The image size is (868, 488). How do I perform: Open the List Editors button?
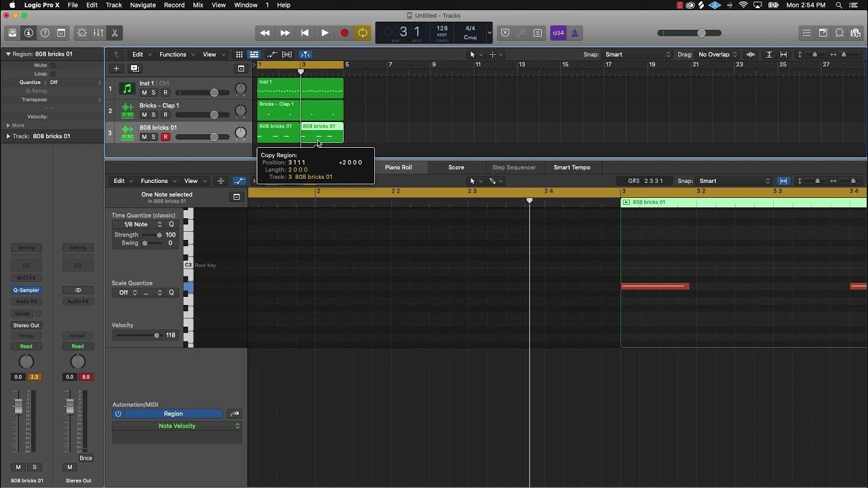(806, 33)
